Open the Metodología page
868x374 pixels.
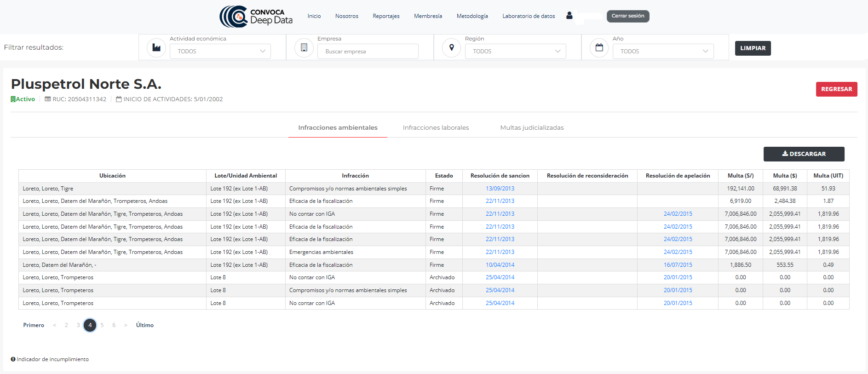472,16
